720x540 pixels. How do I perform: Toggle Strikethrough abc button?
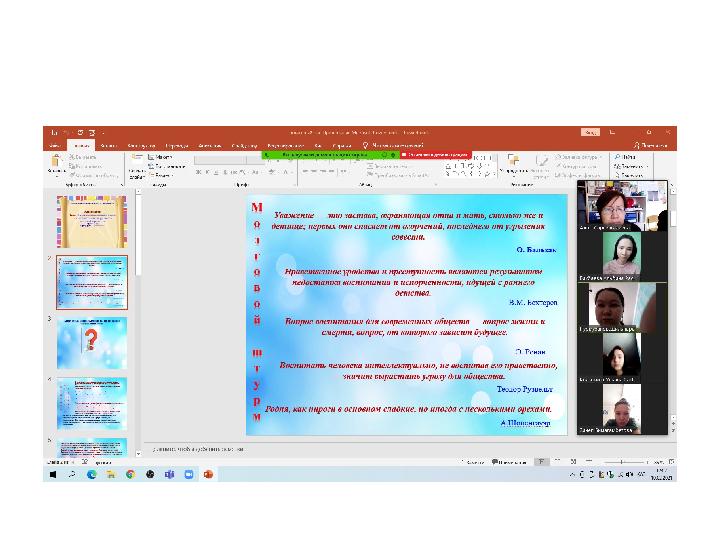pyautogui.click(x=234, y=172)
